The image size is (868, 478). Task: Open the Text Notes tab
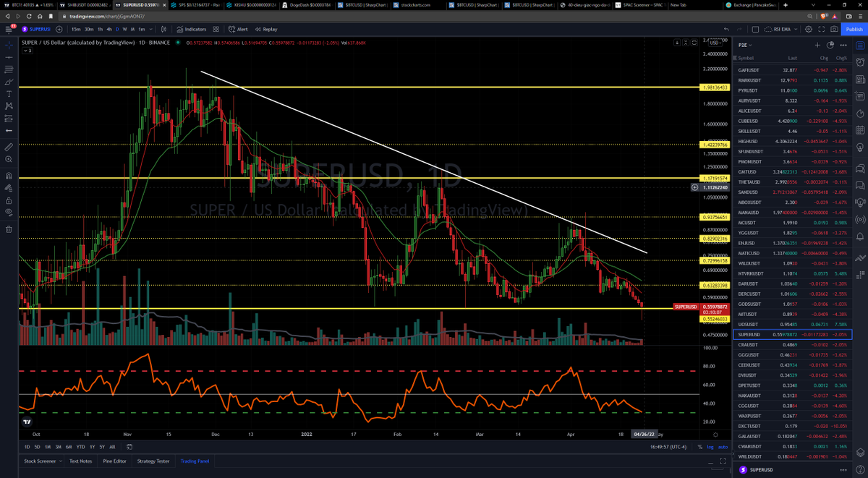coord(81,461)
